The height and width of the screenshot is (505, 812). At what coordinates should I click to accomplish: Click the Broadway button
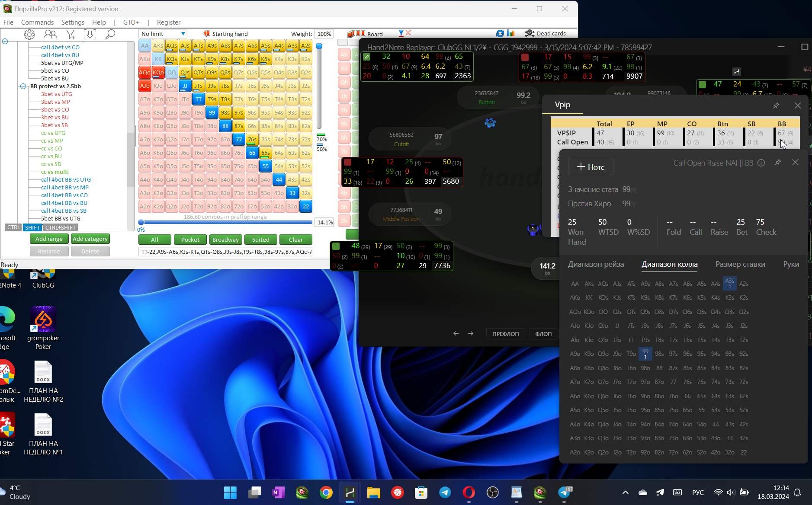tap(225, 240)
